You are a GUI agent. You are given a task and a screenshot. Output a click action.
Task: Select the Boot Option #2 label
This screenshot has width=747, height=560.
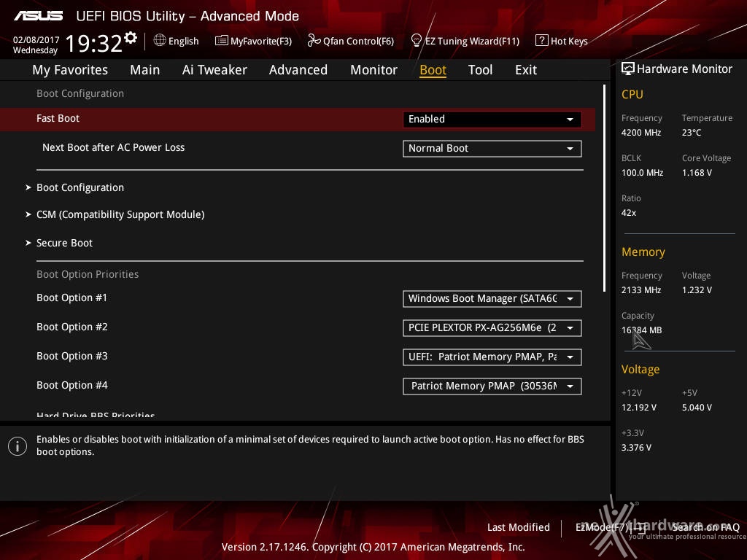click(72, 327)
